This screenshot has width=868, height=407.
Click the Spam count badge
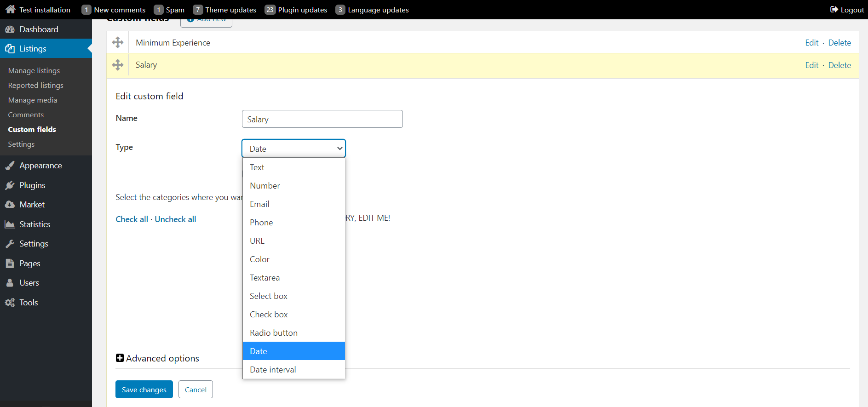(158, 10)
